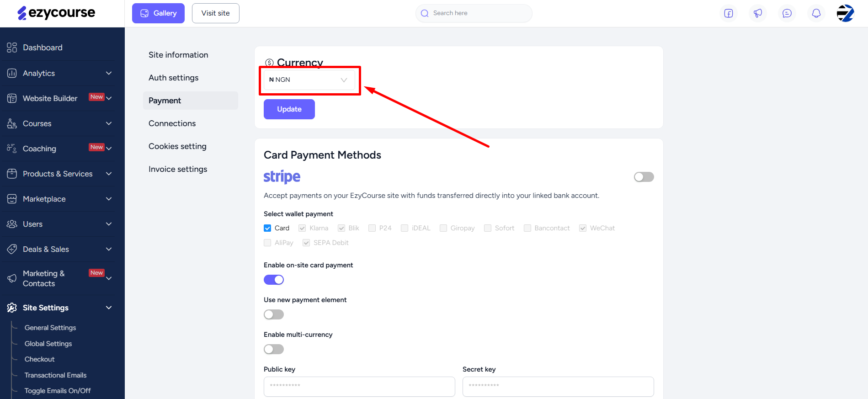Open the NGN currency dropdown
The width and height of the screenshot is (868, 399).
(309, 80)
